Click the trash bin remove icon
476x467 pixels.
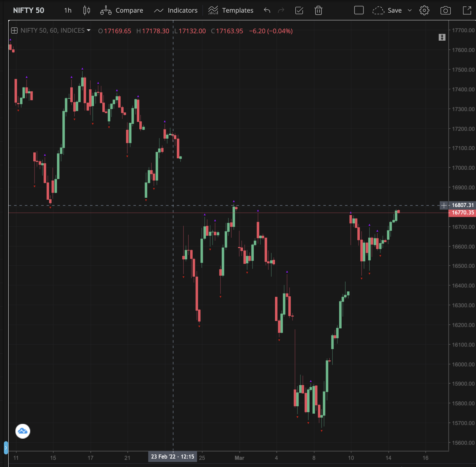click(x=318, y=10)
